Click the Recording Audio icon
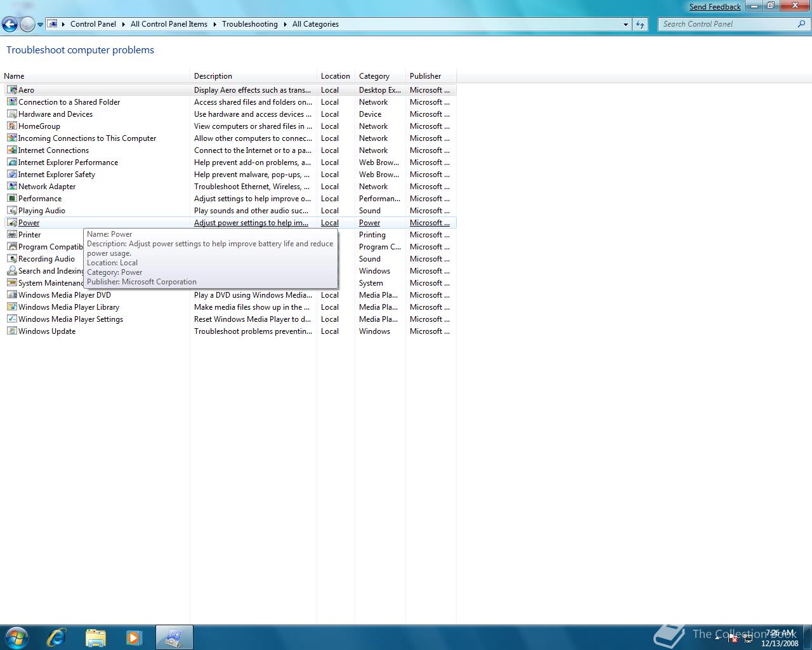Viewport: 812px width, 650px height. click(12, 259)
